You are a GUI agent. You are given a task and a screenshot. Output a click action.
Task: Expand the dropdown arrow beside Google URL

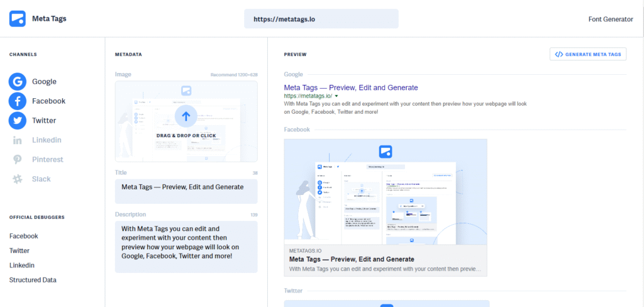336,96
